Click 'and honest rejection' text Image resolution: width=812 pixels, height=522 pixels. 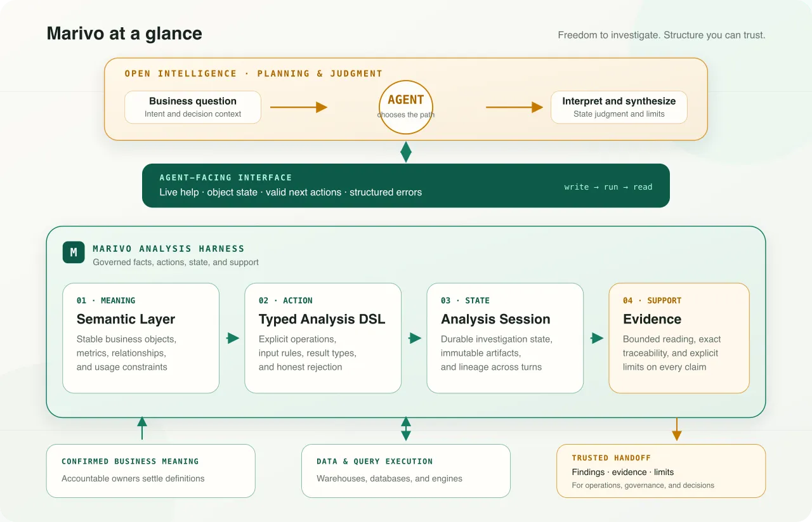pyautogui.click(x=301, y=367)
